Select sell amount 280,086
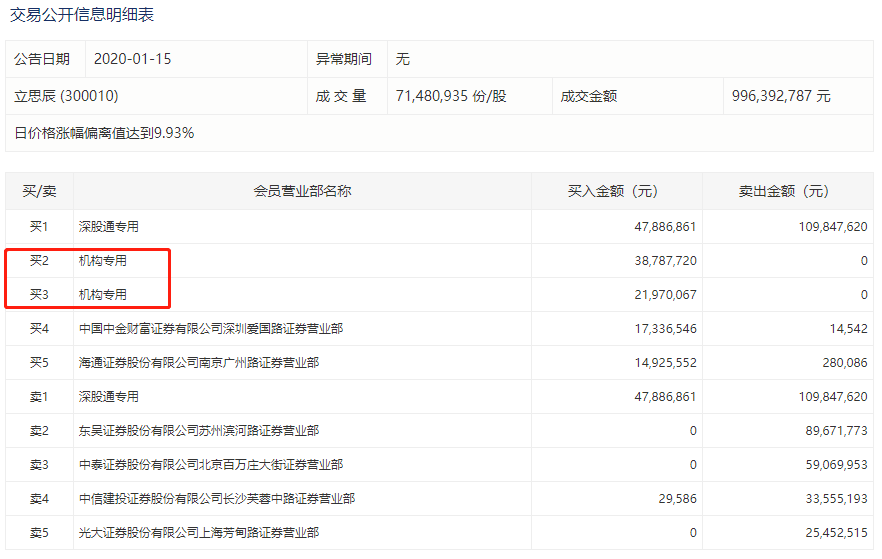Image resolution: width=882 pixels, height=559 pixels. [845, 363]
